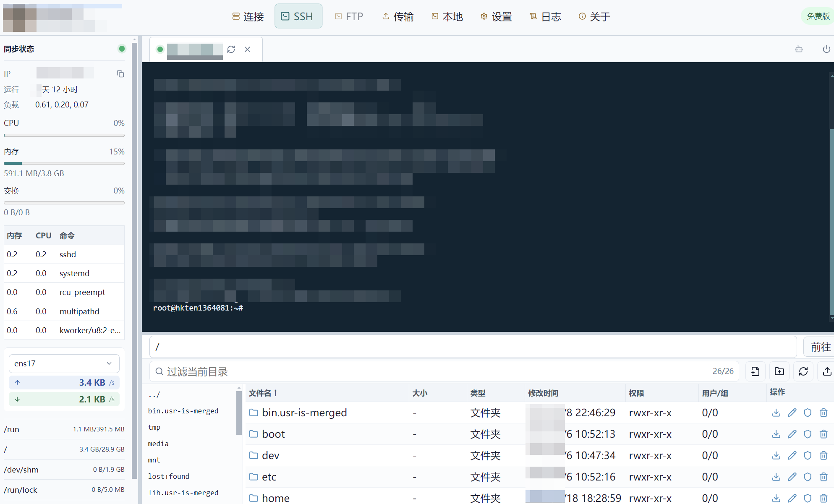The width and height of the screenshot is (834, 504).
Task: Copy the IP address icon
Action: pos(120,74)
